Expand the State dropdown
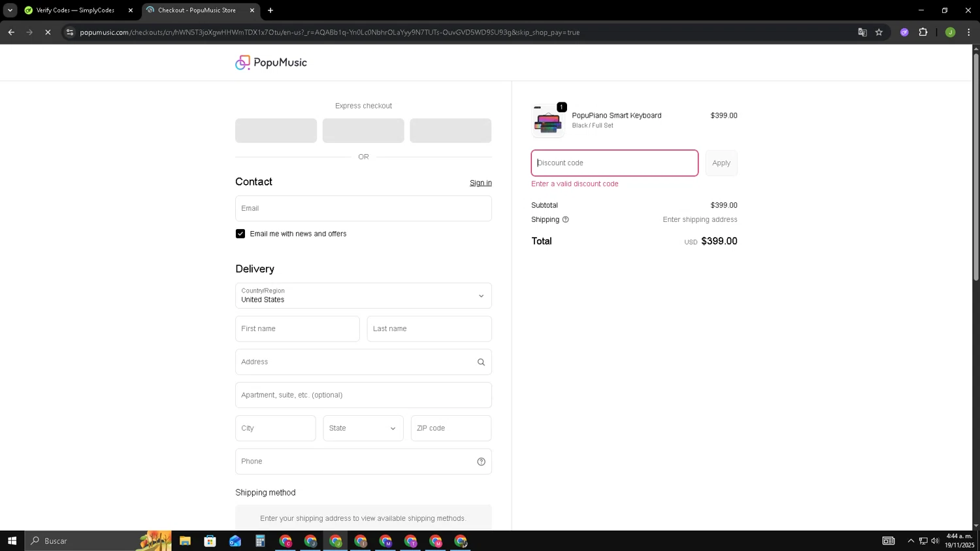 pos(363,428)
